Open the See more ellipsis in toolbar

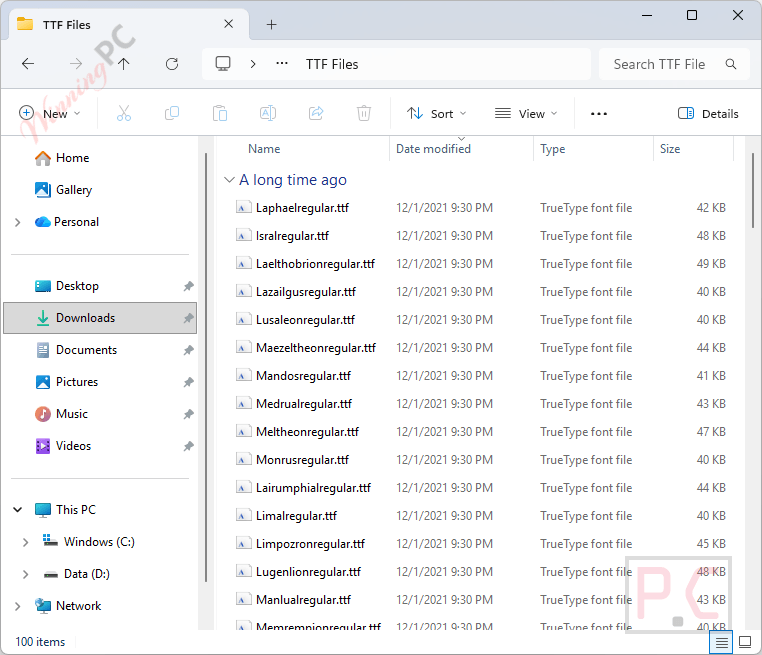[599, 114]
